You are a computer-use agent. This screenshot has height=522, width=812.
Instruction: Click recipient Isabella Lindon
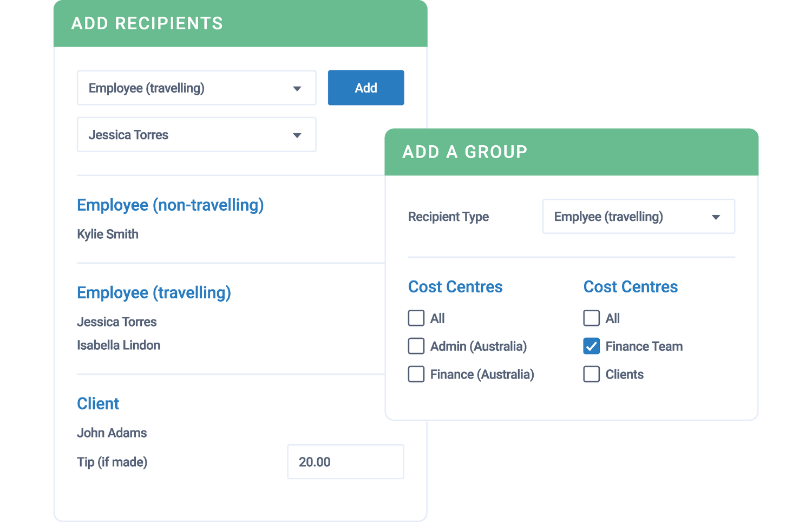coord(119,345)
